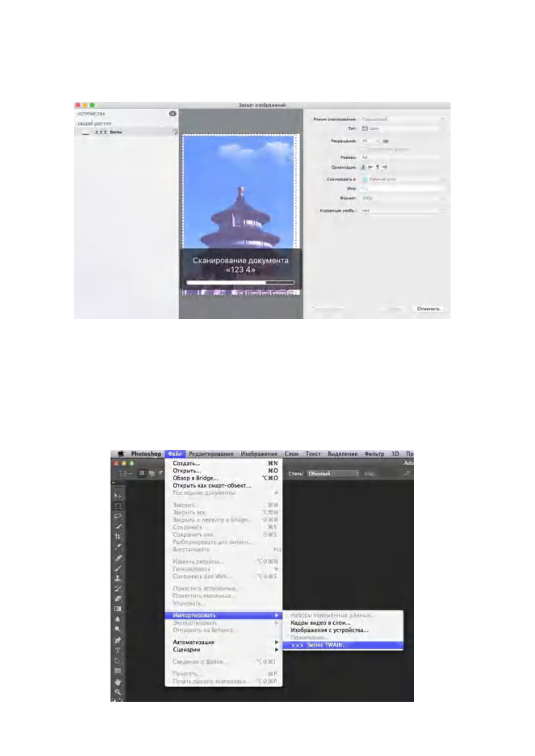Select the Crop tool in Photoshop toolbar

(118, 536)
